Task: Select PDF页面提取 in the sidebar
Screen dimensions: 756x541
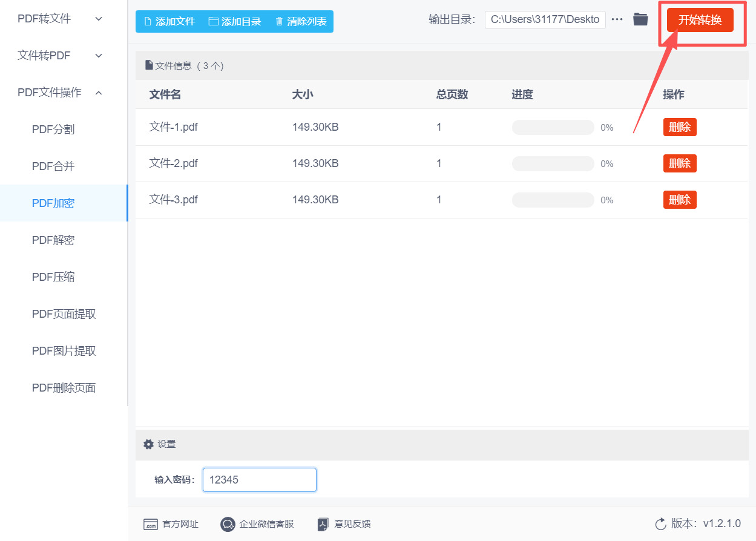Action: tap(64, 314)
